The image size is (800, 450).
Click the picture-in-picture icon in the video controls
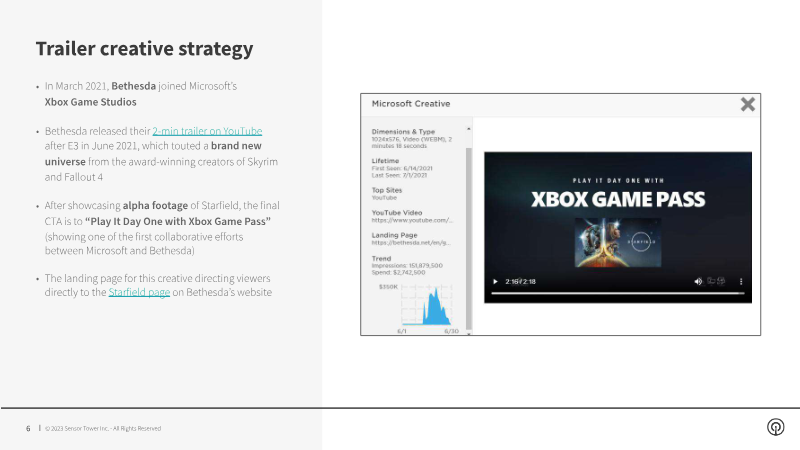712,281
